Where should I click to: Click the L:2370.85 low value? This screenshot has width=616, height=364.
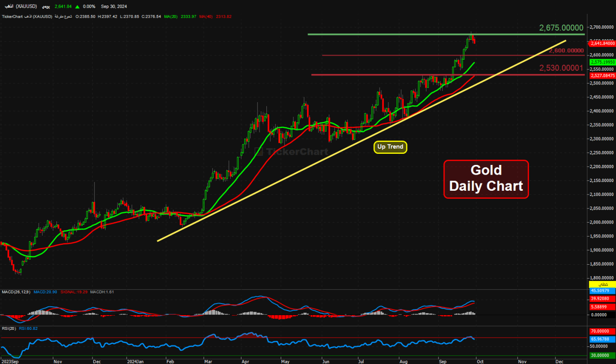(129, 17)
